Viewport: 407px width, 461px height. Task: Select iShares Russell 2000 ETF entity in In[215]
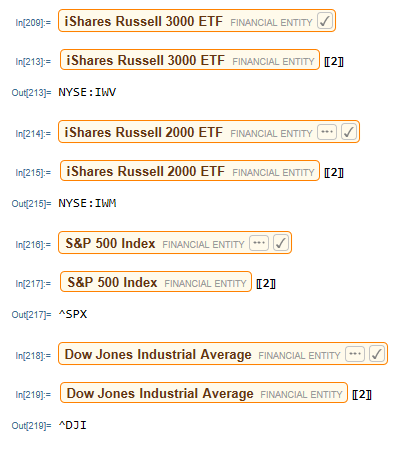(x=190, y=171)
